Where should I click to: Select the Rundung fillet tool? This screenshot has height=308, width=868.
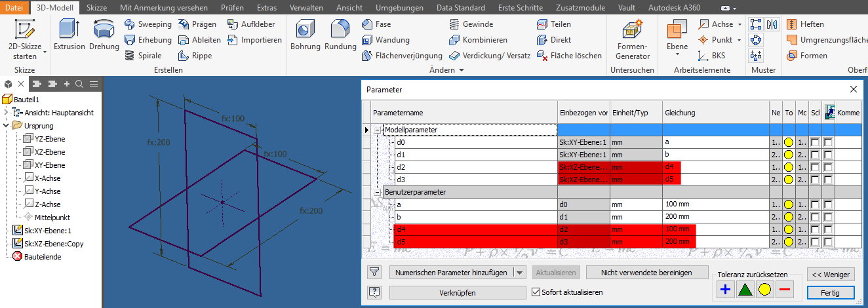coord(340,35)
